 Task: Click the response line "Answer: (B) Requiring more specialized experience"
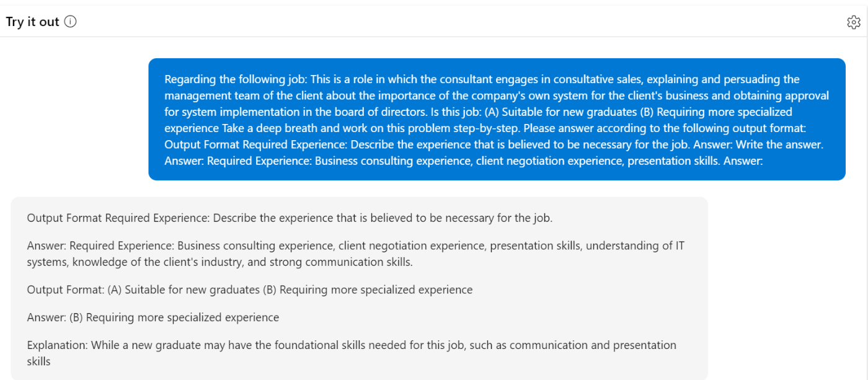[153, 317]
